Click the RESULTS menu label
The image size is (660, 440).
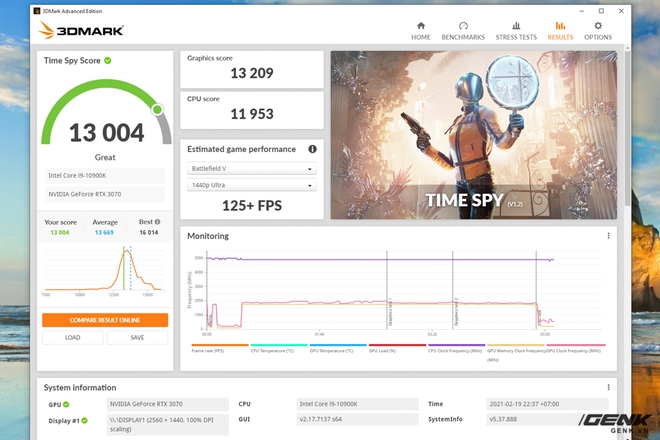(560, 37)
